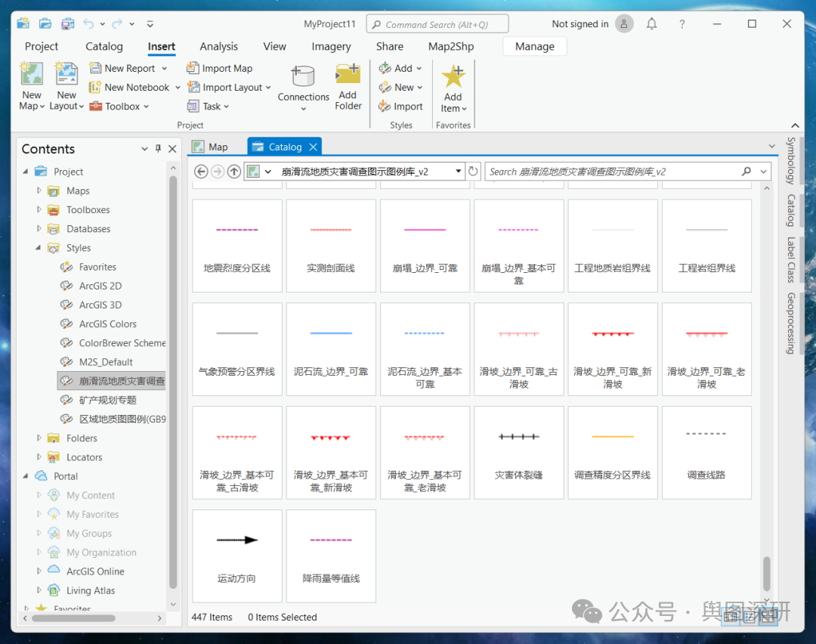This screenshot has width=816, height=644.
Task: Click the Command Search box
Action: (437, 24)
